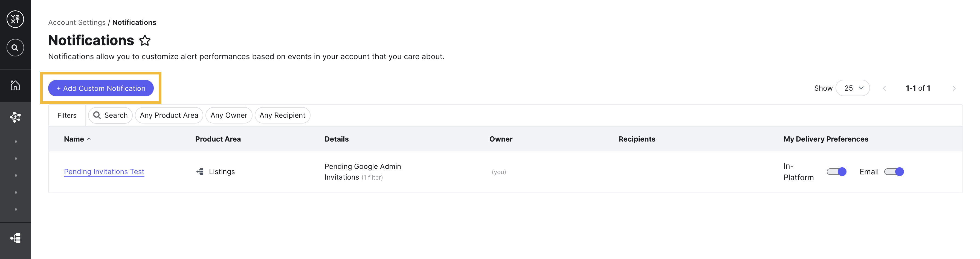The image size is (980, 259).
Task: Click the magnifier icon in Search filter
Action: [x=97, y=115]
